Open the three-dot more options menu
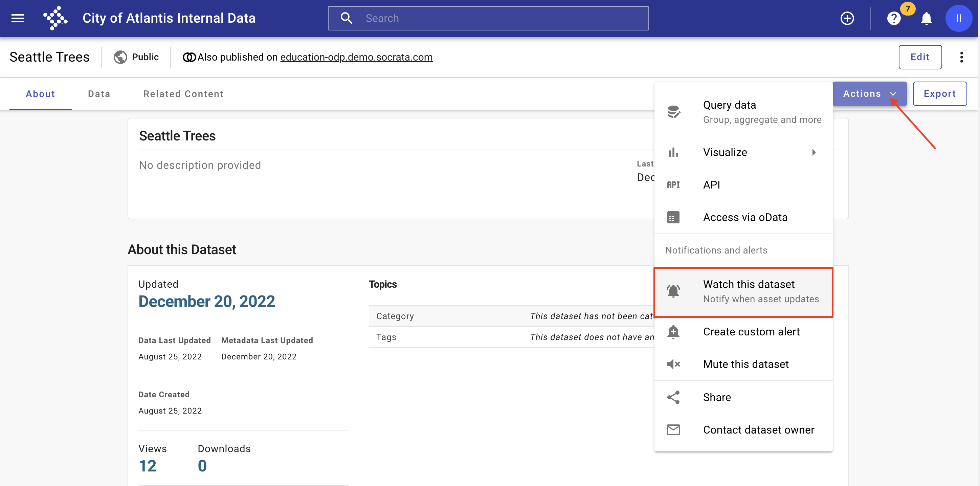The height and width of the screenshot is (486, 980). click(961, 57)
